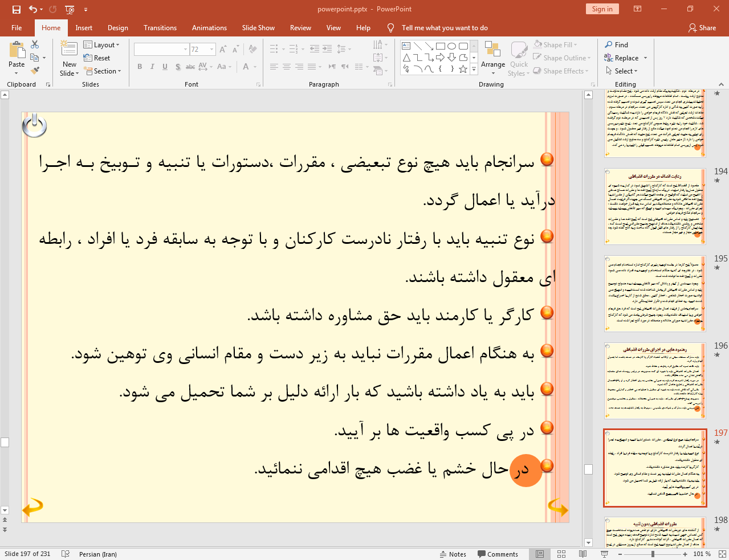Click Increase Font Size icon
The width and height of the screenshot is (729, 560).
click(223, 50)
